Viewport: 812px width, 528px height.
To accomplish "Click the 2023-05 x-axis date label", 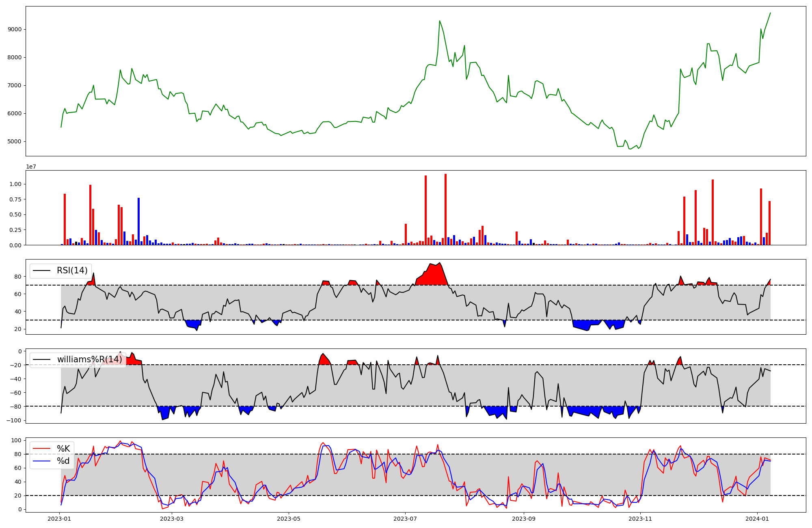I will (x=289, y=519).
